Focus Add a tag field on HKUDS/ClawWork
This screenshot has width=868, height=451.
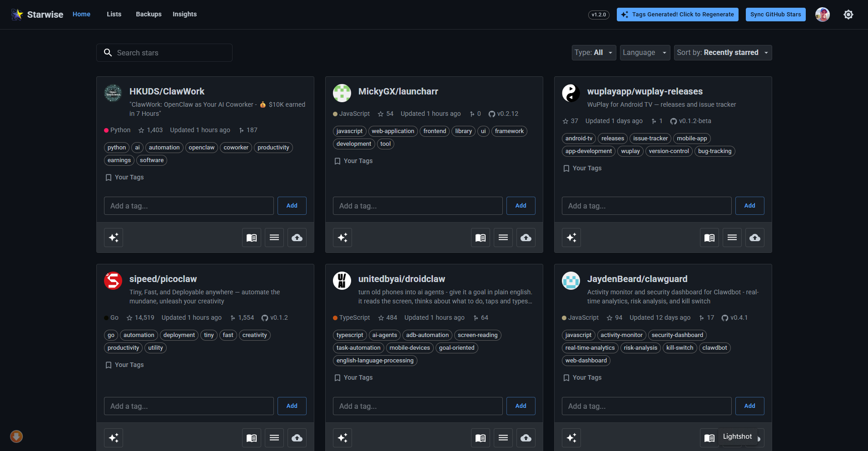point(189,206)
